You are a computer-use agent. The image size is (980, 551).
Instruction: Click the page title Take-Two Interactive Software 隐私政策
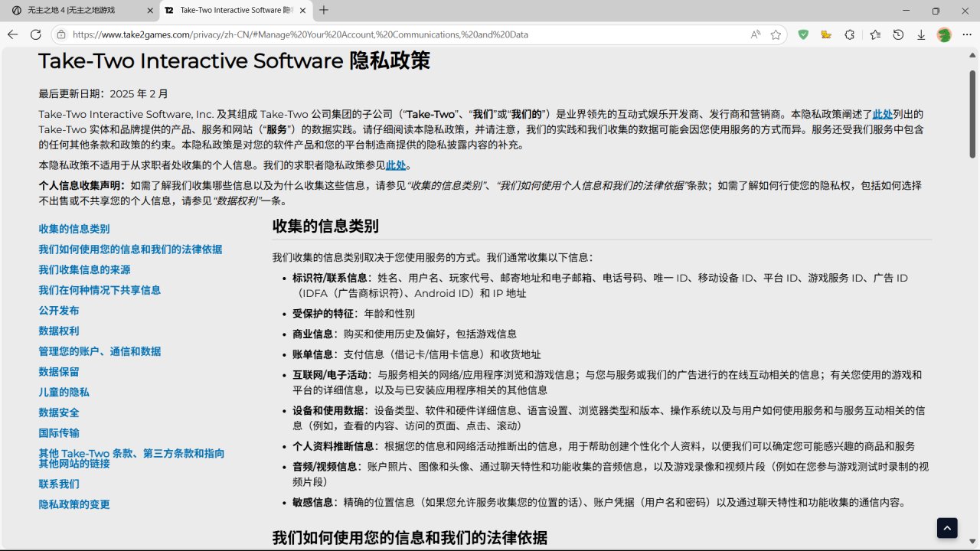[234, 61]
